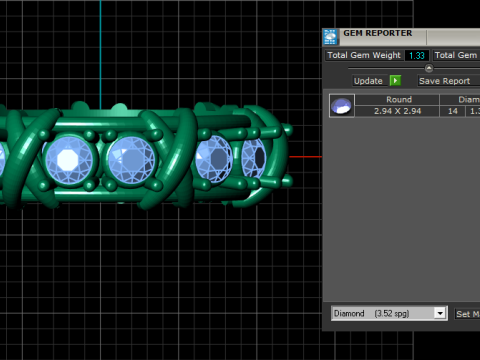Viewport: 480px width, 360px height.
Task: Click the Diam column header
Action: [460, 100]
